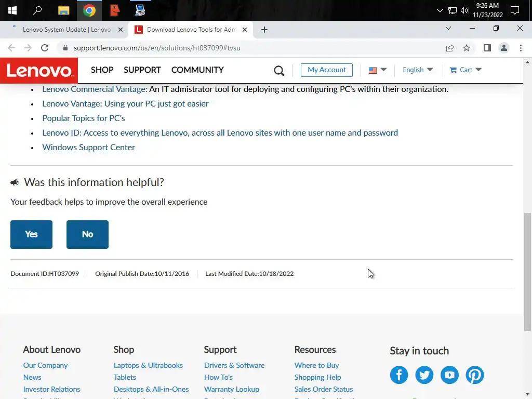
Task: Open the computer setup icon in taskbar
Action: pyautogui.click(x=140, y=10)
